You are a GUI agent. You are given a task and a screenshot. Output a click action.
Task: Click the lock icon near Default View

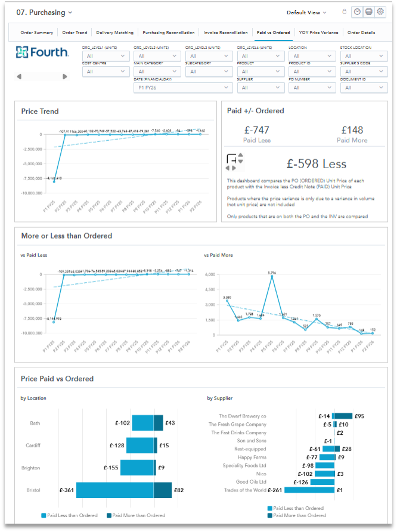[x=344, y=11]
